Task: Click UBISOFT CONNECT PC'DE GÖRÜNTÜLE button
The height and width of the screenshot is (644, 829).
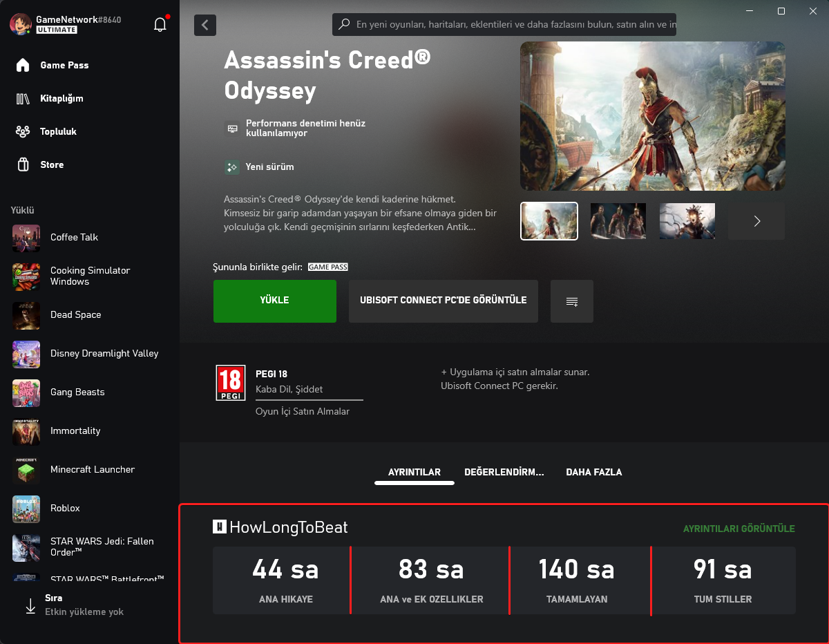Action: click(443, 301)
